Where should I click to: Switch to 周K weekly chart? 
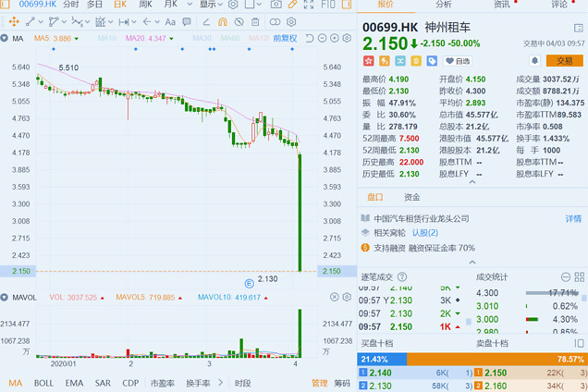tap(145, 4)
